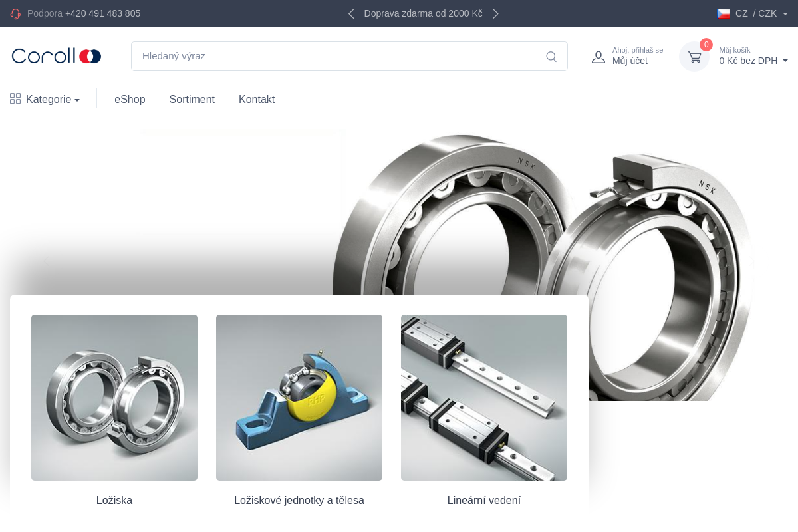Click the headset support icon
The height and width of the screenshot is (532, 798).
point(16,13)
